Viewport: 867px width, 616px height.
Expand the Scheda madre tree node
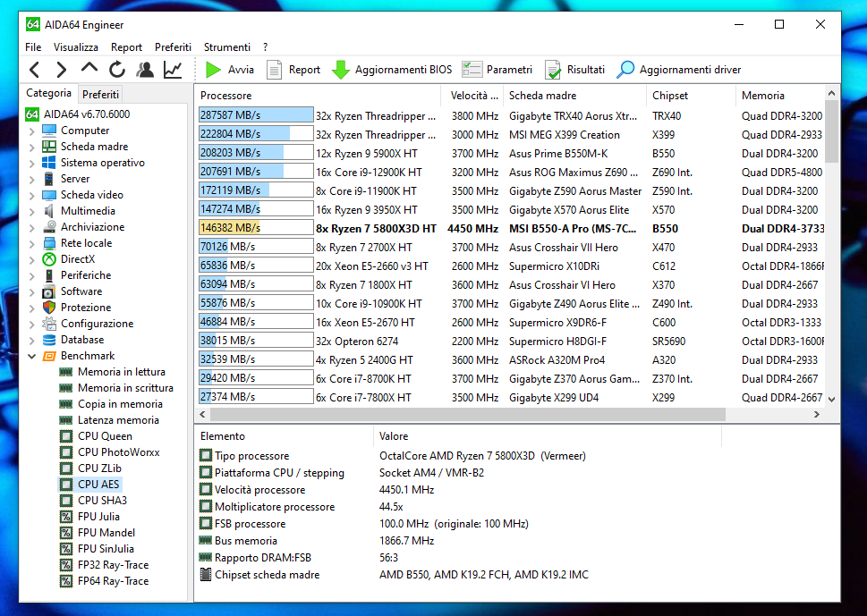tap(31, 148)
